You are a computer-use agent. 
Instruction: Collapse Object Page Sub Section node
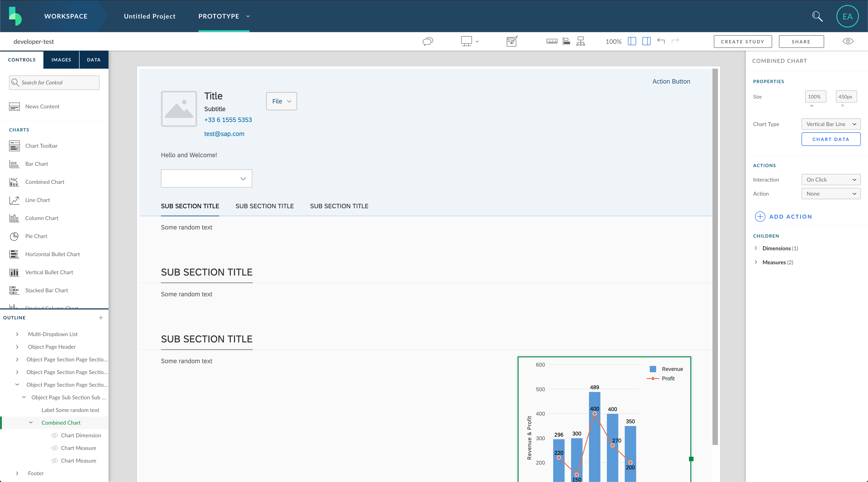coord(24,398)
